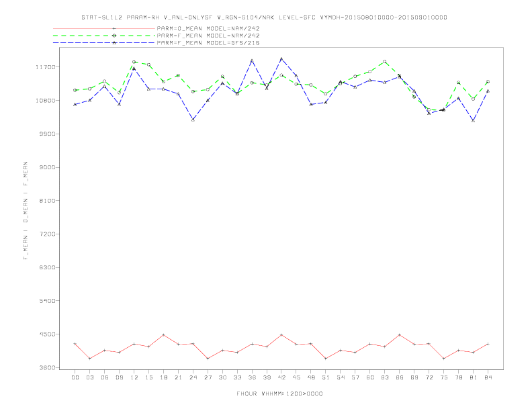532x411 pixels.
Task: Click y-axis tick label 4500
Action: pos(47,334)
